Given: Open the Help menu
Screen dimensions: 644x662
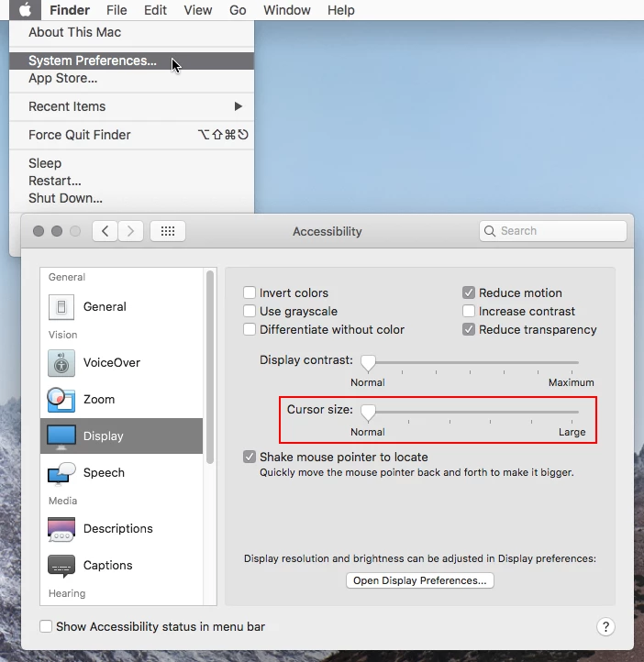Looking at the screenshot, I should point(340,10).
